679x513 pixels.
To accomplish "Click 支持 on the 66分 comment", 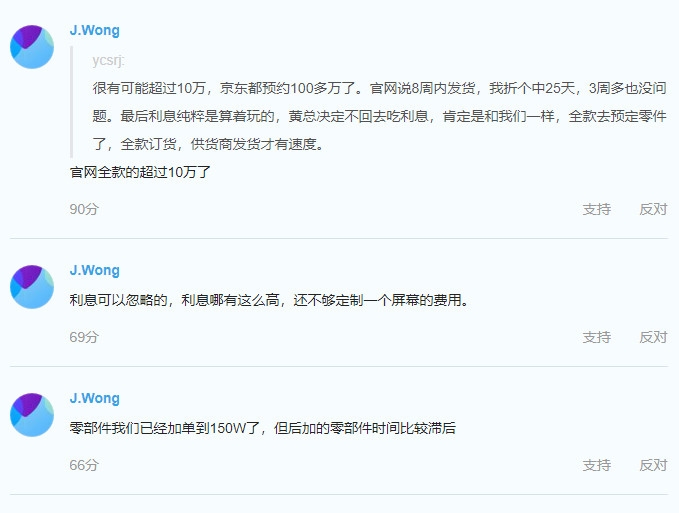I will point(597,465).
